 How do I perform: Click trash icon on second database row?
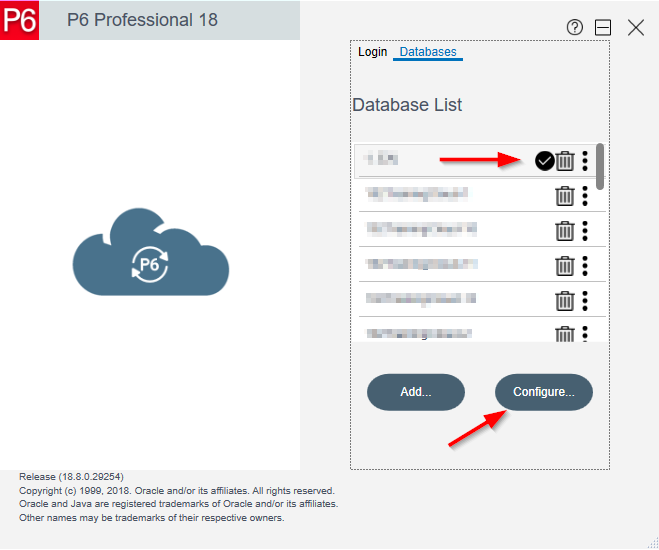pos(565,196)
